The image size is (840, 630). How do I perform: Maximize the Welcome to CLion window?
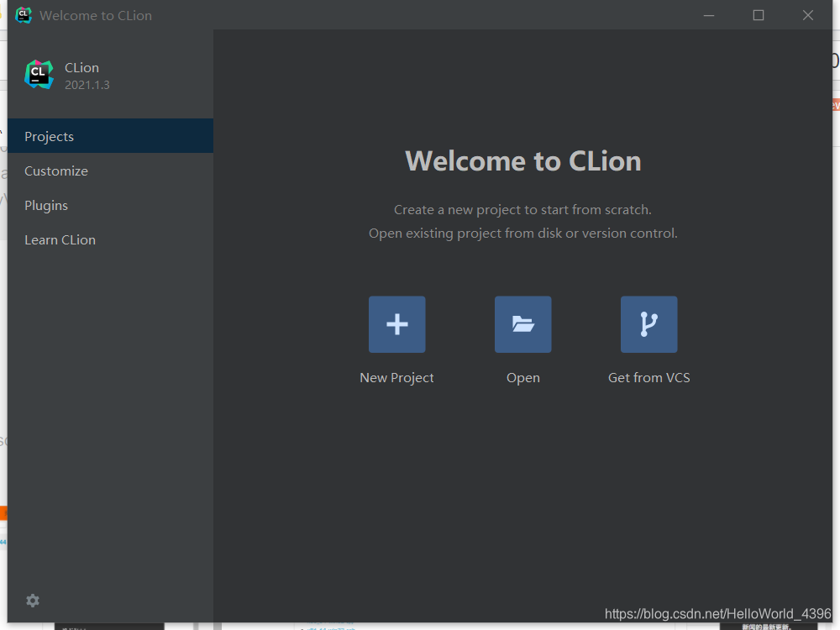(758, 15)
